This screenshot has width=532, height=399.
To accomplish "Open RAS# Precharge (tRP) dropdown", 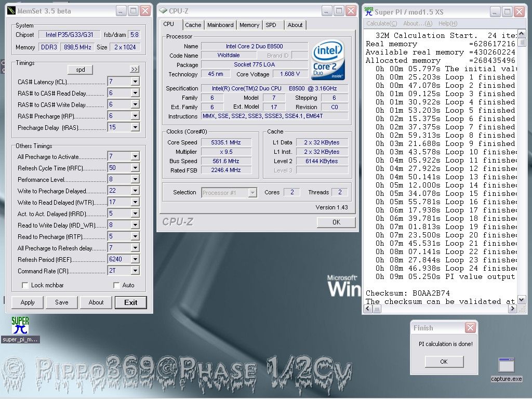I will click(x=135, y=116).
